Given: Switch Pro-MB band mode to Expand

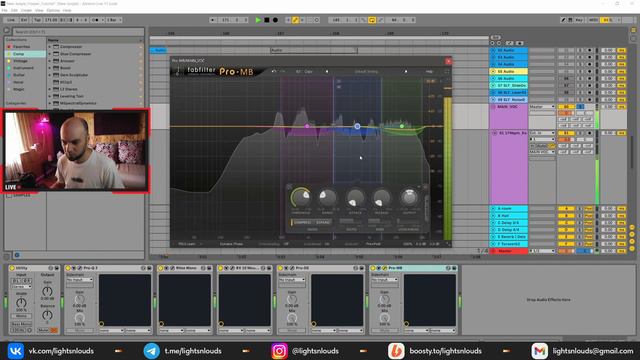Looking at the screenshot, I should click(322, 222).
